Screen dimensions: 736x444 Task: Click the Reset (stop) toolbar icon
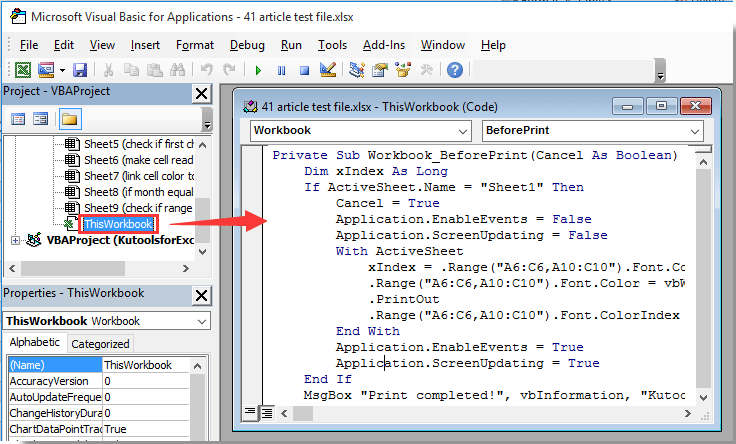coord(303,70)
